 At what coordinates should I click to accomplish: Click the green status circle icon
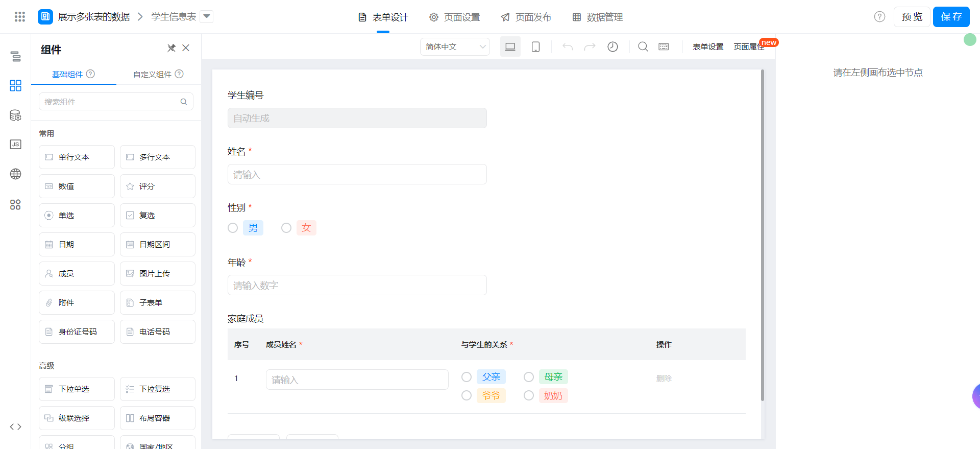tap(970, 39)
